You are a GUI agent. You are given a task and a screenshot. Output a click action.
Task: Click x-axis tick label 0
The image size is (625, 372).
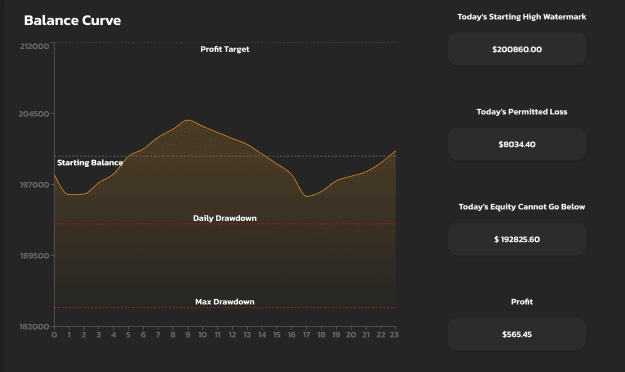point(54,335)
